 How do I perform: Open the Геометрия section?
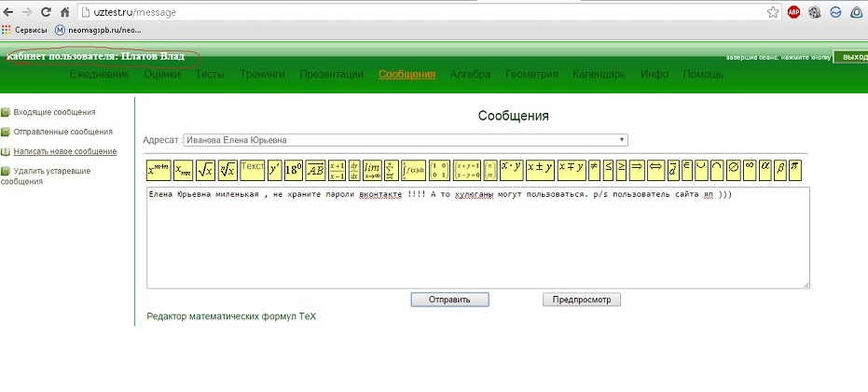pos(531,75)
